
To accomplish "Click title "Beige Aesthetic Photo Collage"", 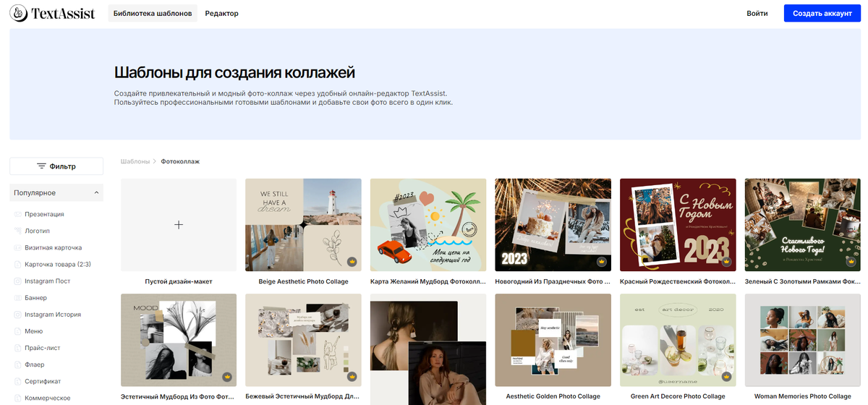I will click(303, 281).
